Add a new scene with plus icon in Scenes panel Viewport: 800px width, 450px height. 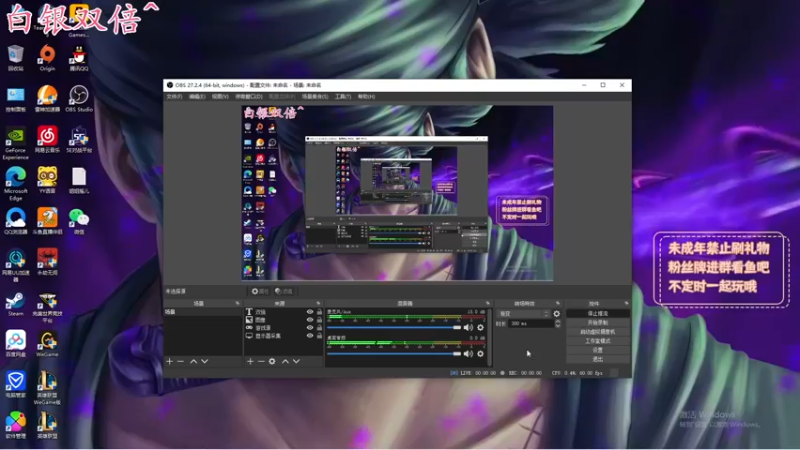coord(169,361)
